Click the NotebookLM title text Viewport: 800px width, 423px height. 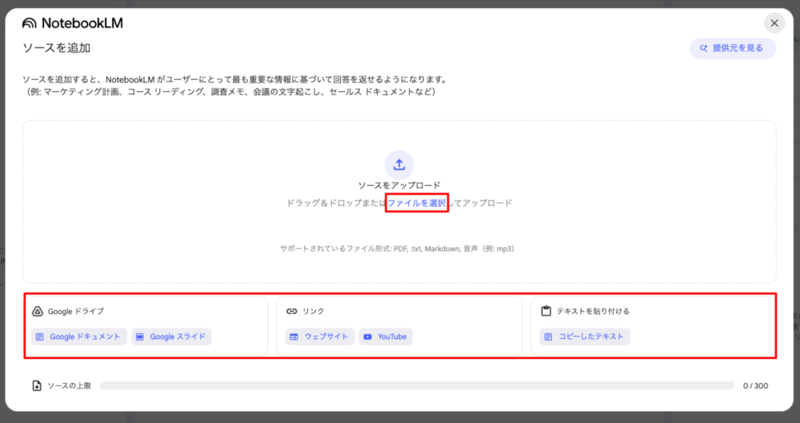tap(82, 23)
